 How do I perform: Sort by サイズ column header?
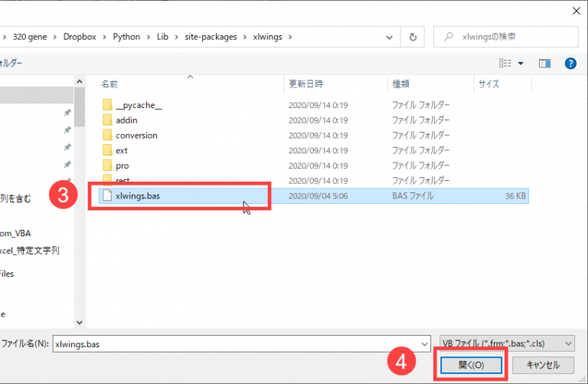(x=488, y=84)
